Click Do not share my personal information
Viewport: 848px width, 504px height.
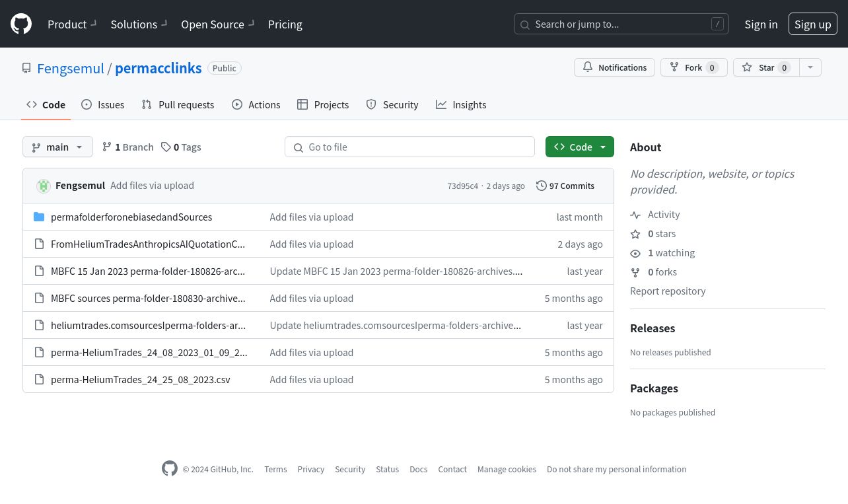(616, 469)
